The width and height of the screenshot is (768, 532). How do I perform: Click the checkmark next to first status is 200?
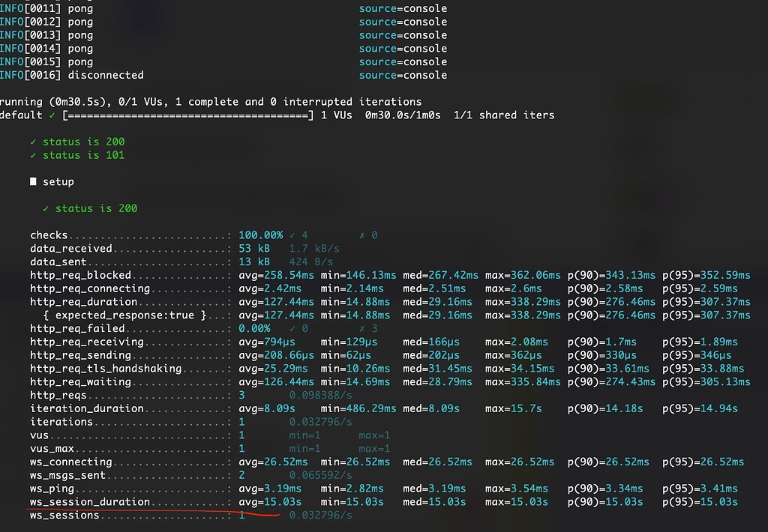pyautogui.click(x=33, y=142)
